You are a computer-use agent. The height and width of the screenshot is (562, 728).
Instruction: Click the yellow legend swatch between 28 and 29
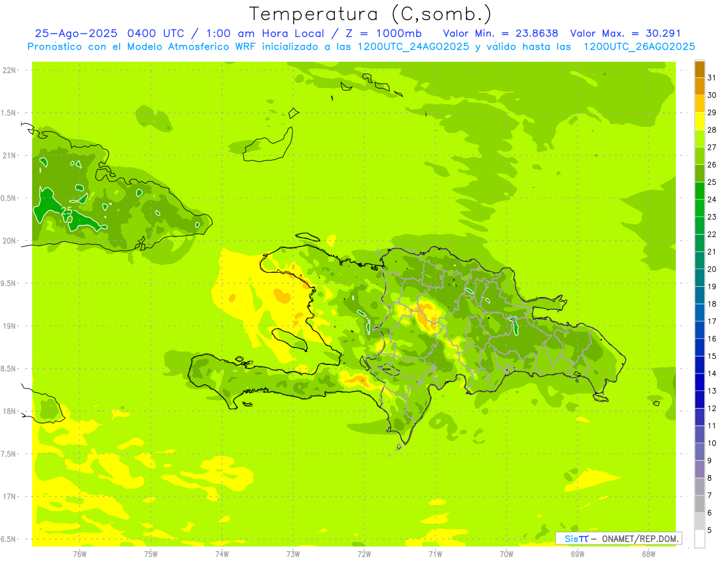(699, 121)
